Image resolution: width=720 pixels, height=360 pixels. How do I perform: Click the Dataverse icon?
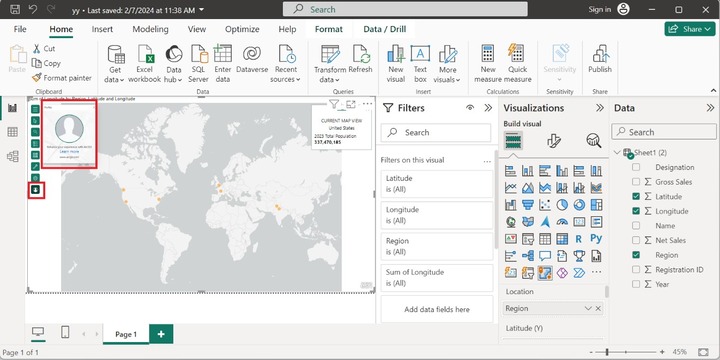pyautogui.click(x=252, y=60)
